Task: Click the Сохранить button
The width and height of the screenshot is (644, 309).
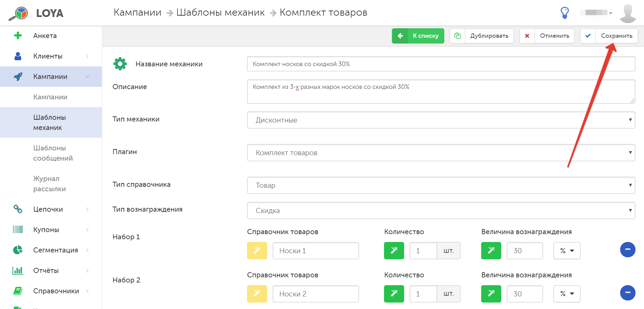Action: [609, 36]
